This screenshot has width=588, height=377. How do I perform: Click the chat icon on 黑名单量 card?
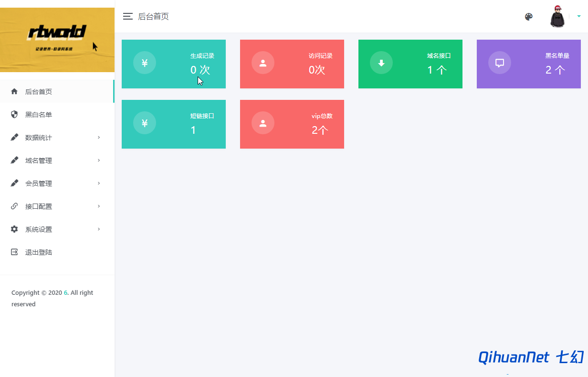tap(500, 63)
